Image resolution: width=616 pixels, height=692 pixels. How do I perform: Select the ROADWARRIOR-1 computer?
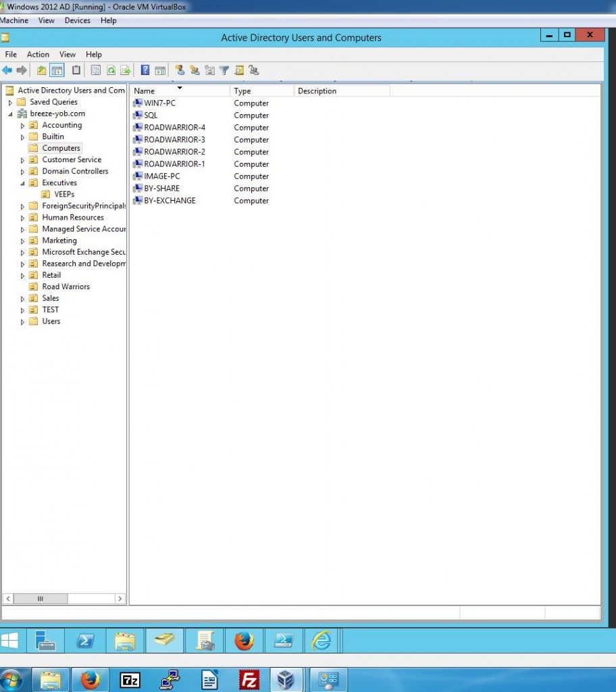click(174, 164)
